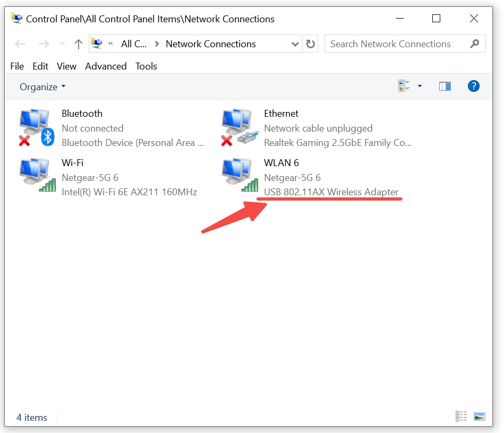
Task: Open the Help question mark icon
Action: tap(474, 86)
